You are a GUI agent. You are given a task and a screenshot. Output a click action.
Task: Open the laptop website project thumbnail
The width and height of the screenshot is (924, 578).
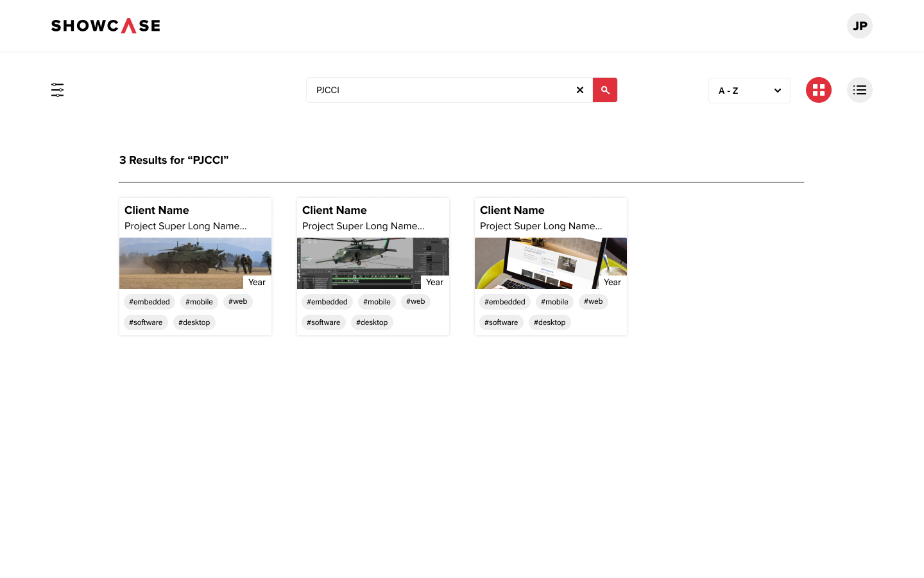[551, 263]
